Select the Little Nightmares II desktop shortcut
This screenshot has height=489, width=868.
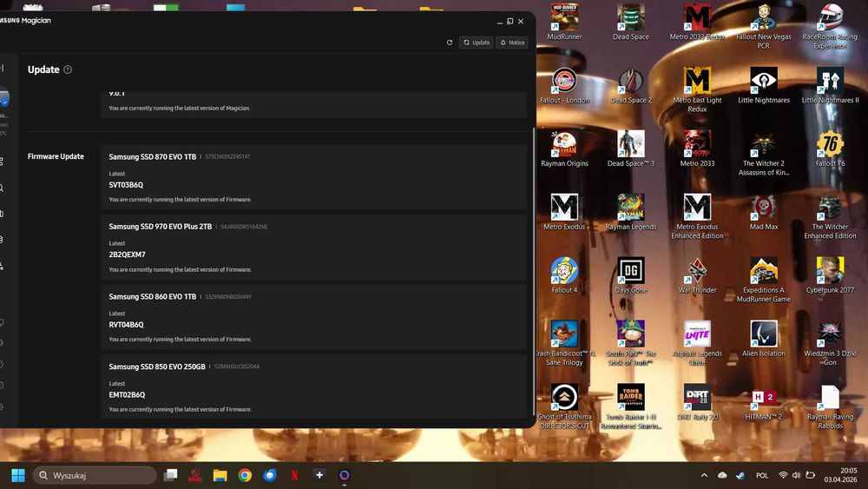830,86
